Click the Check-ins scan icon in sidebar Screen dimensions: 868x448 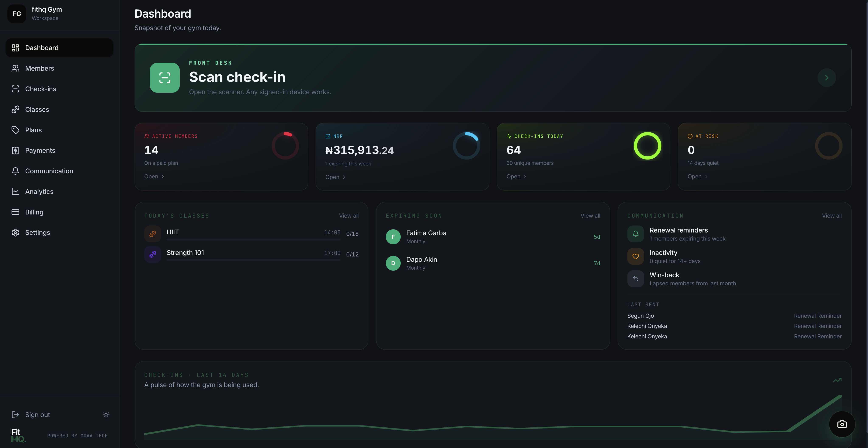tap(15, 89)
